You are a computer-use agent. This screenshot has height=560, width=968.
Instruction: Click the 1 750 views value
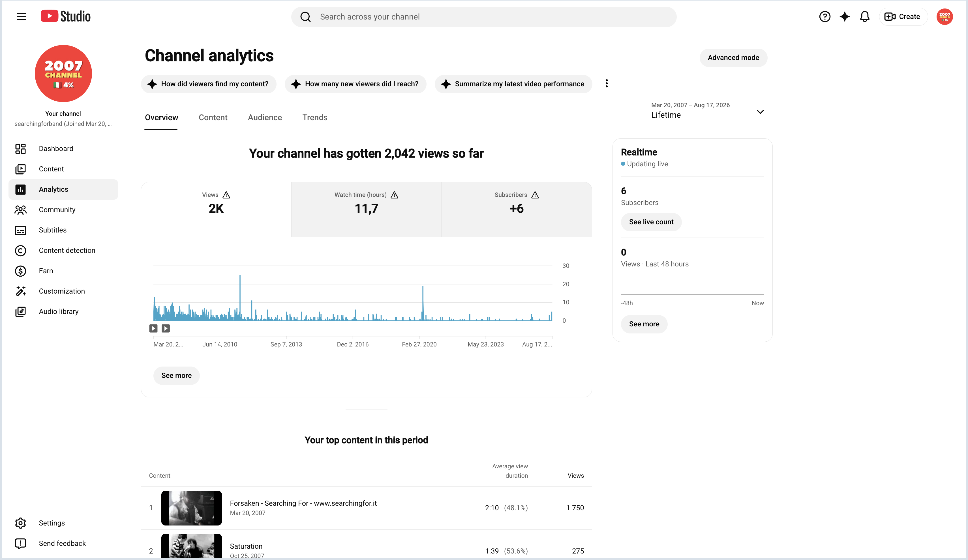pyautogui.click(x=575, y=508)
